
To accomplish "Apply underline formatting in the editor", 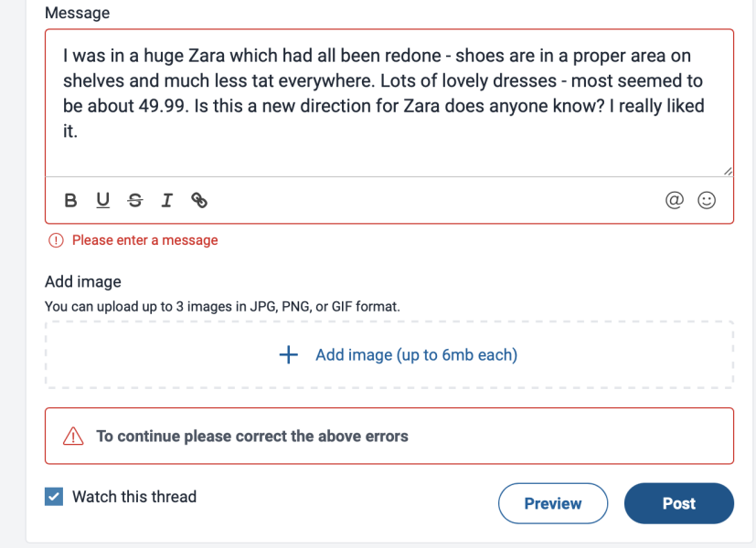I will (102, 200).
